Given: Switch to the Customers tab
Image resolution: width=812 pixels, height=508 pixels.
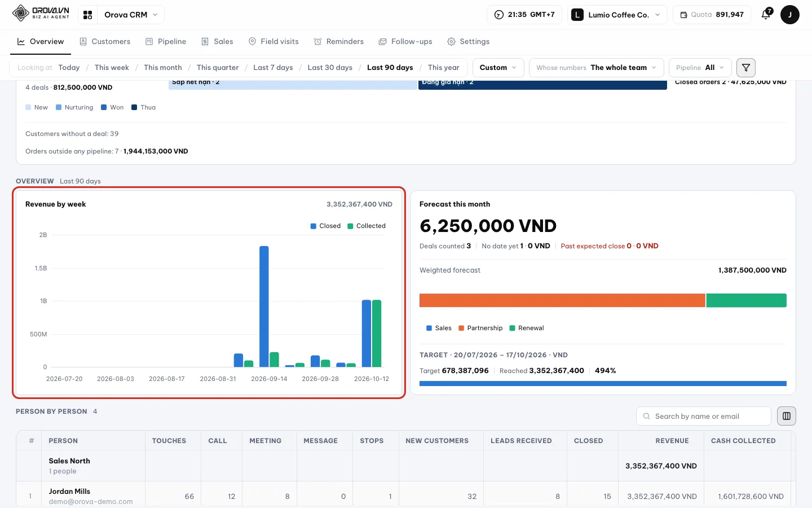Looking at the screenshot, I should click(105, 42).
